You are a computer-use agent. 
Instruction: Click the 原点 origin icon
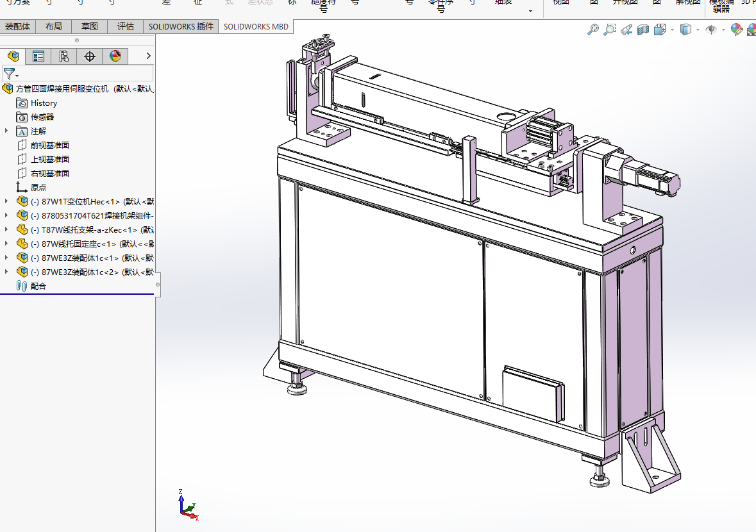(x=22, y=187)
